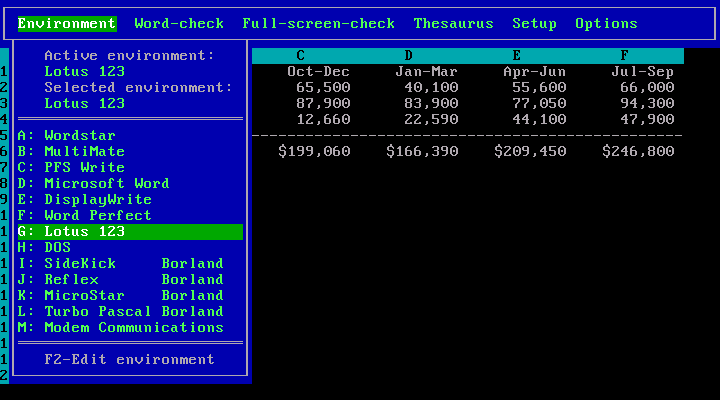Click cell value 83,900

click(431, 104)
